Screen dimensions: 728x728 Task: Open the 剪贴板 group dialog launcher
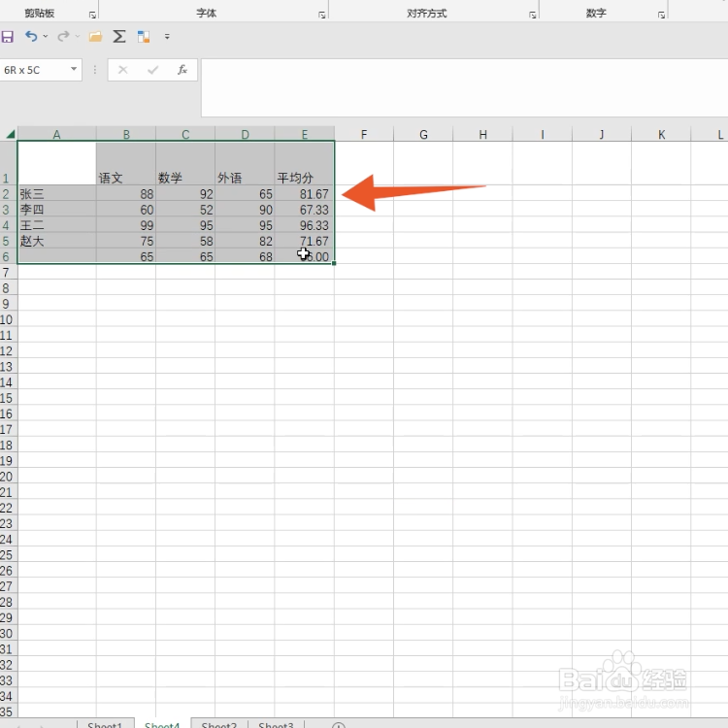92,16
